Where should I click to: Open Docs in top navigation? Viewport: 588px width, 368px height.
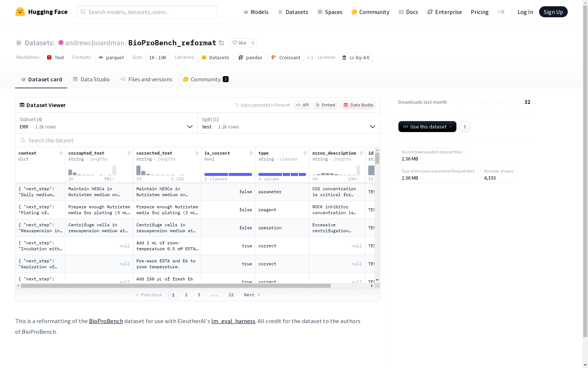point(408,12)
